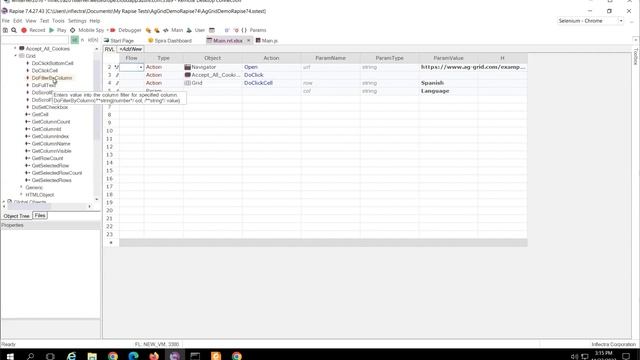Open the Test menu
Viewport: 640px width, 360px height.
(x=44, y=21)
